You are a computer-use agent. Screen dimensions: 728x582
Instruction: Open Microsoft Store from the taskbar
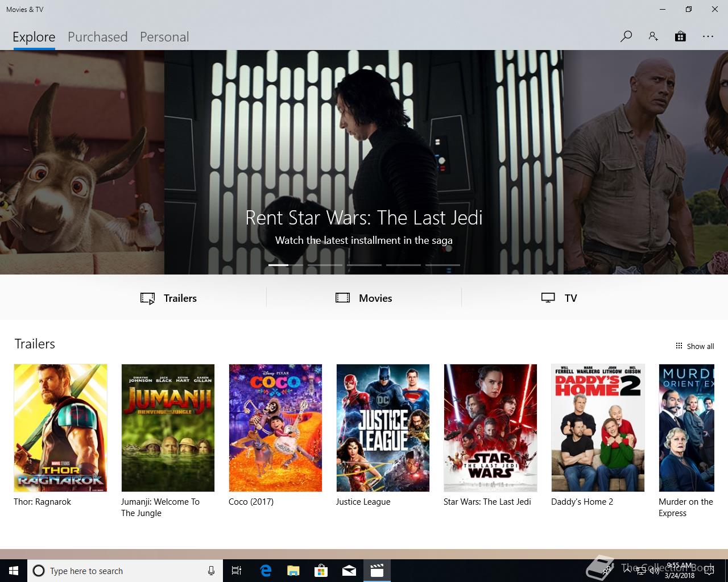click(321, 571)
